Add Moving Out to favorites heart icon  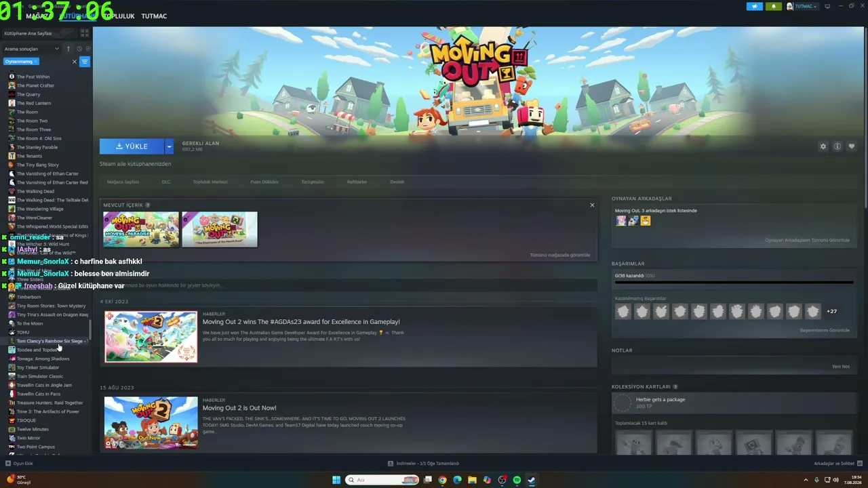[x=852, y=146]
